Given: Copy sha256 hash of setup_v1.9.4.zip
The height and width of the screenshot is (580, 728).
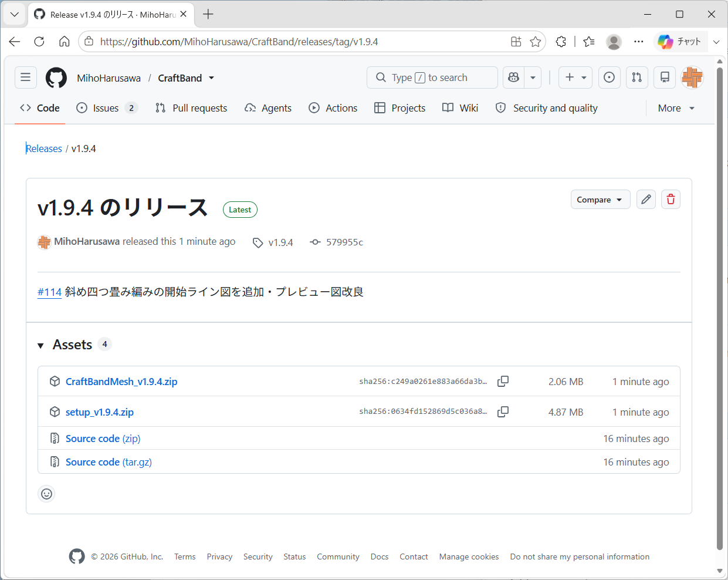Looking at the screenshot, I should click(503, 412).
